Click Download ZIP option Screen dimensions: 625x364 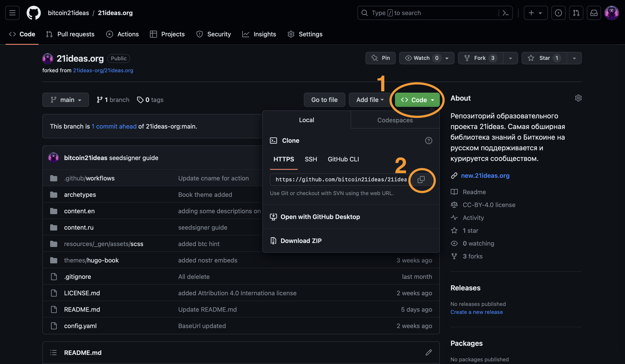[x=301, y=241]
